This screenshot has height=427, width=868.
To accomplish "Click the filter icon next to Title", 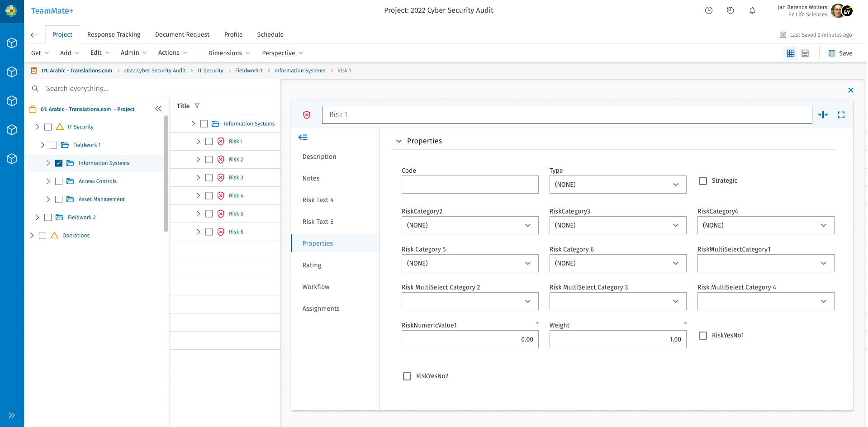I will click(x=197, y=106).
